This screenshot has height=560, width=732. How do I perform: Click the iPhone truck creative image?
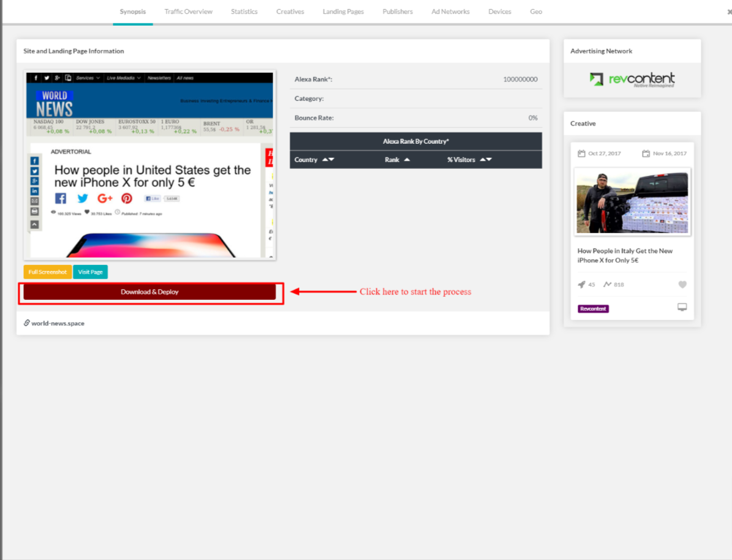point(632,201)
